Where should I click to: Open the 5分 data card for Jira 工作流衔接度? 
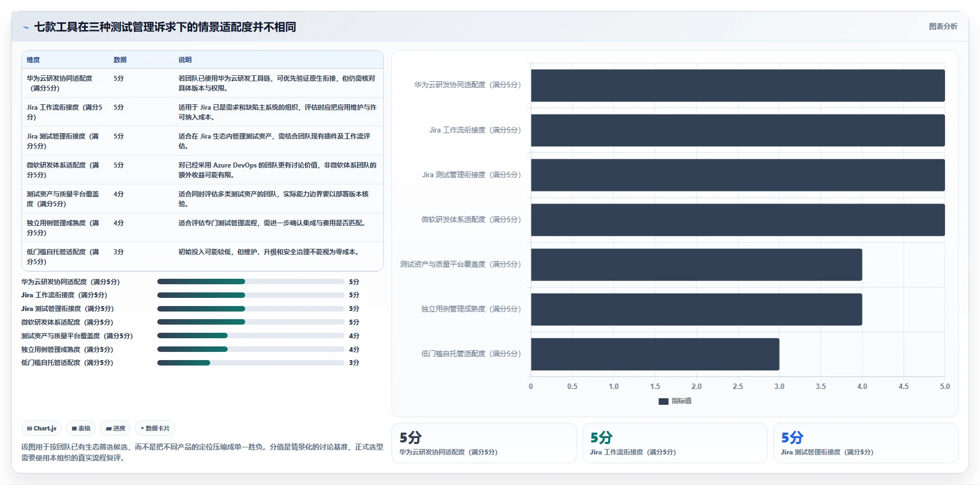tap(675, 443)
